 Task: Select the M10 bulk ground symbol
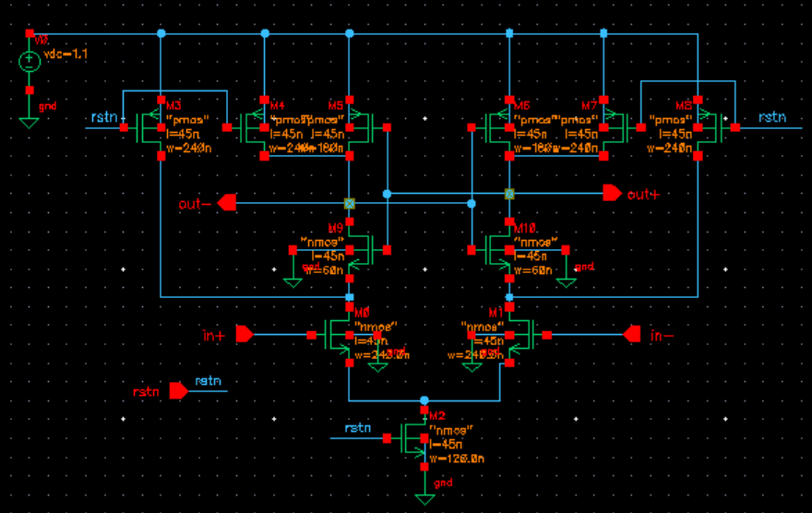(x=566, y=282)
